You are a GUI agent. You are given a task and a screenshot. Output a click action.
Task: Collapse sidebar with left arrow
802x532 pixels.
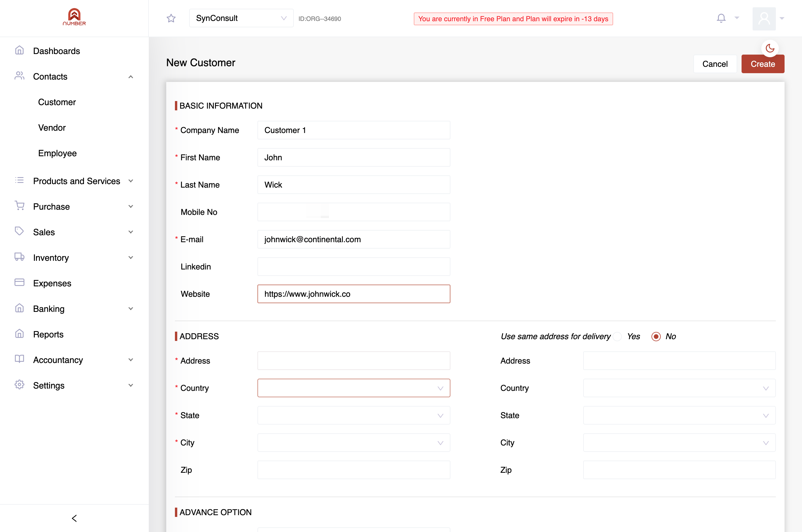click(74, 518)
